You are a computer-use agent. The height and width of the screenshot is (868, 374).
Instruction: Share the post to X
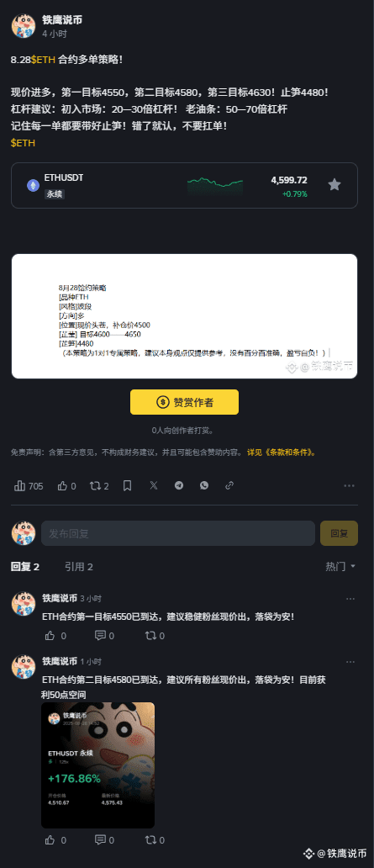[153, 485]
